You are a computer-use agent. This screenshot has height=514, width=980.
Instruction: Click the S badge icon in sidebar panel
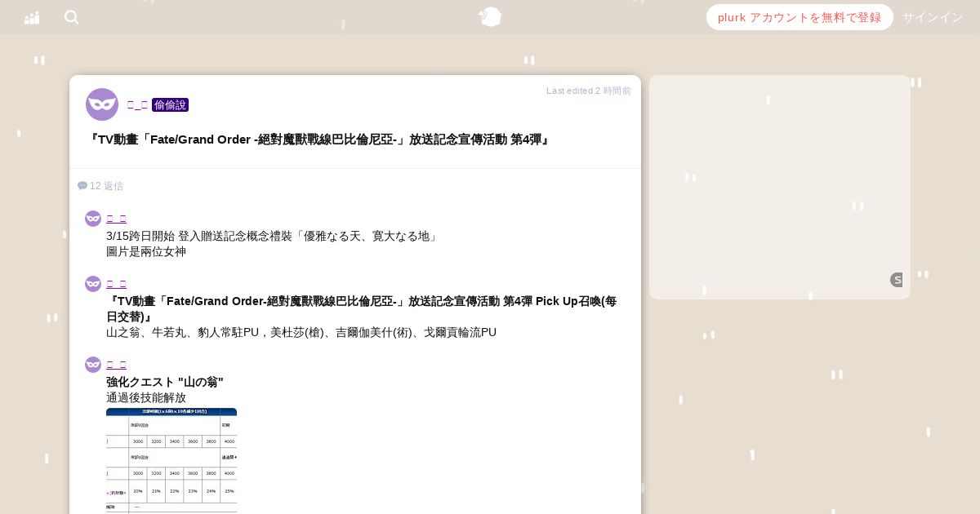click(x=897, y=280)
